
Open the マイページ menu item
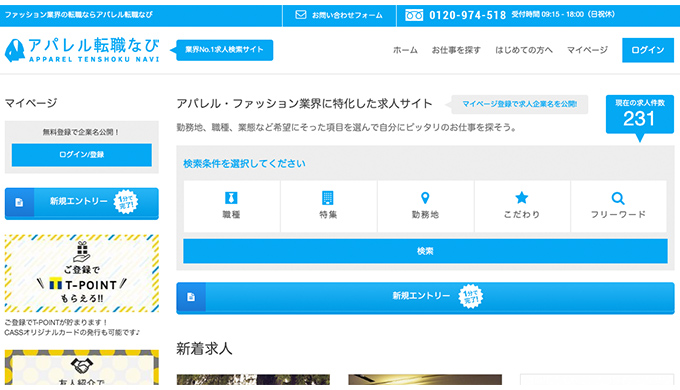[587, 50]
